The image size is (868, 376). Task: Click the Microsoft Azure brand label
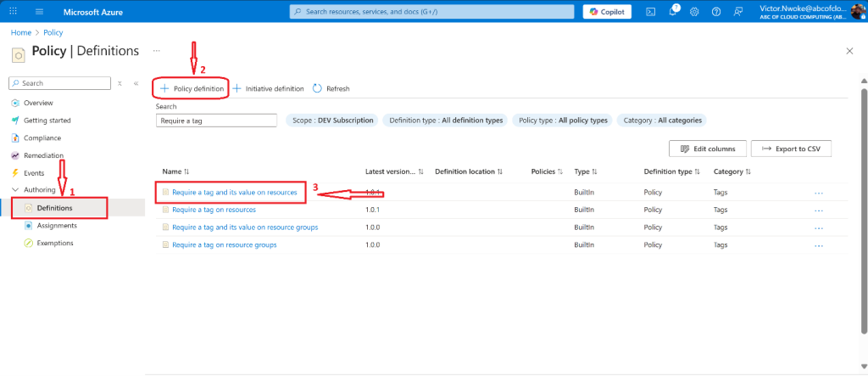pos(93,12)
